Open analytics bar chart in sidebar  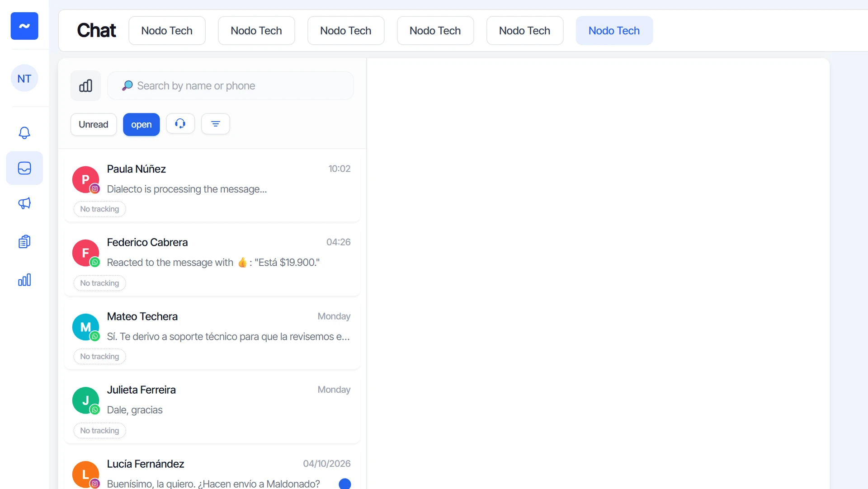pyautogui.click(x=24, y=280)
